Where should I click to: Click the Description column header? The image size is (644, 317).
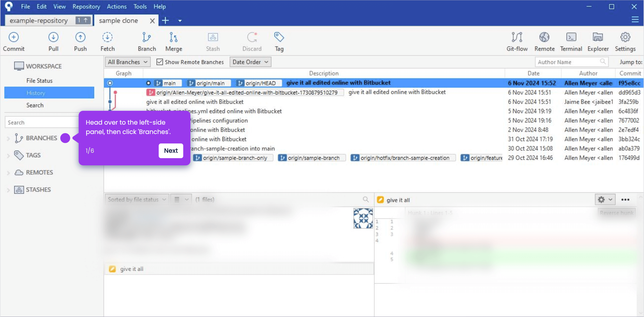click(324, 73)
